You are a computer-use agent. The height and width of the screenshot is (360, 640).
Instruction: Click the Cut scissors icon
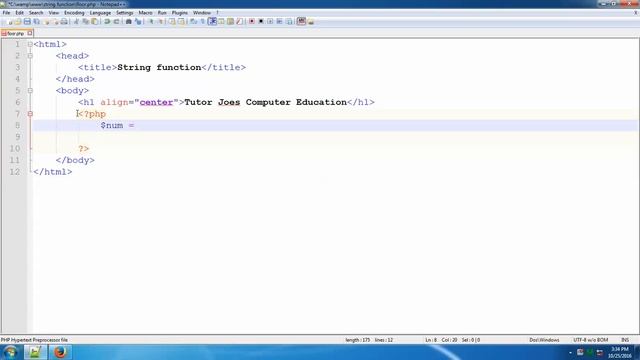click(76, 21)
